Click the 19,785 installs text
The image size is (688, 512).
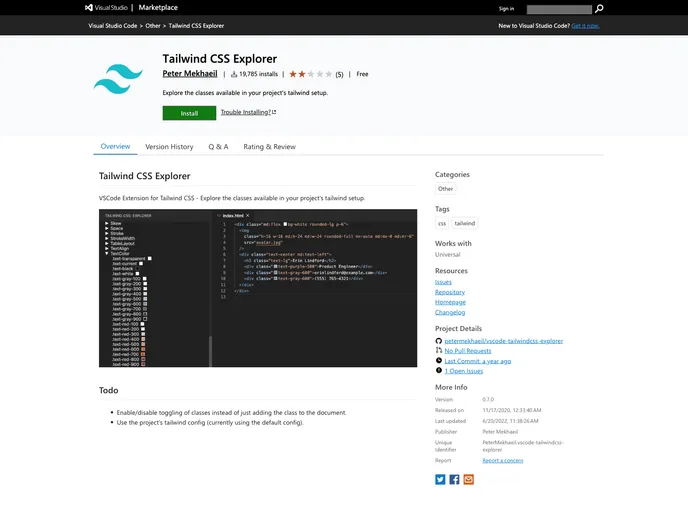point(258,74)
